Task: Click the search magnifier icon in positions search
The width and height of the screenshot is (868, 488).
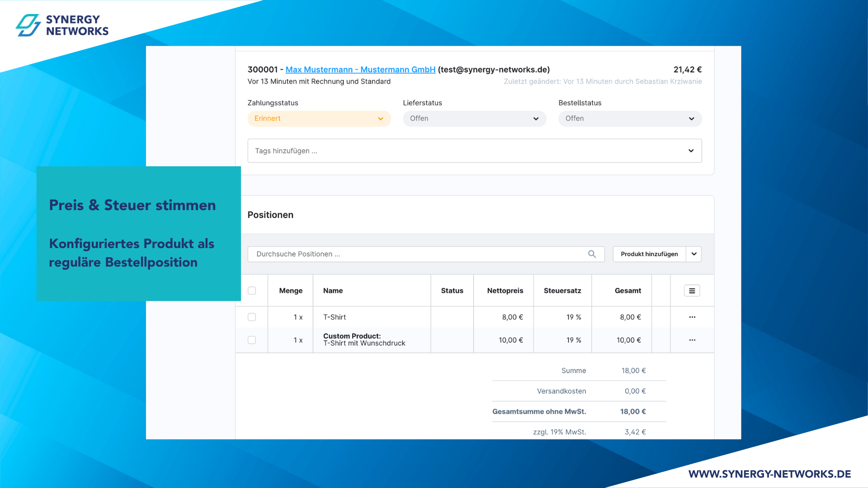Action: [x=592, y=254]
